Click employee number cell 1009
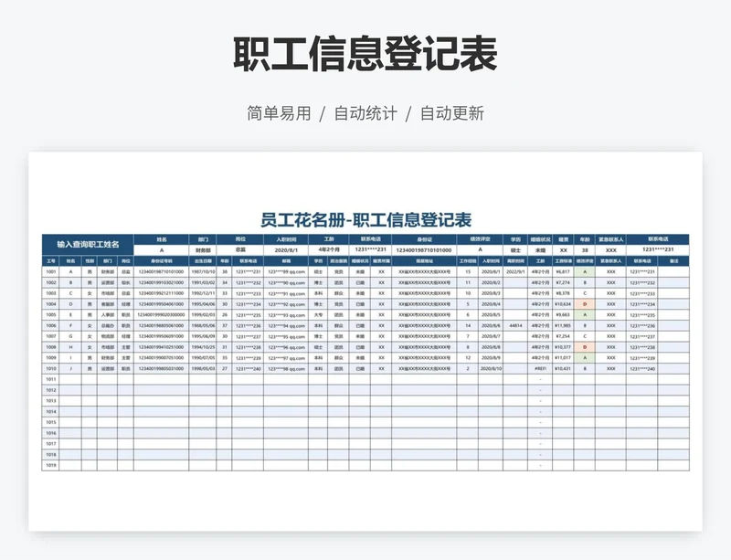The width and height of the screenshot is (731, 560). 51,357
